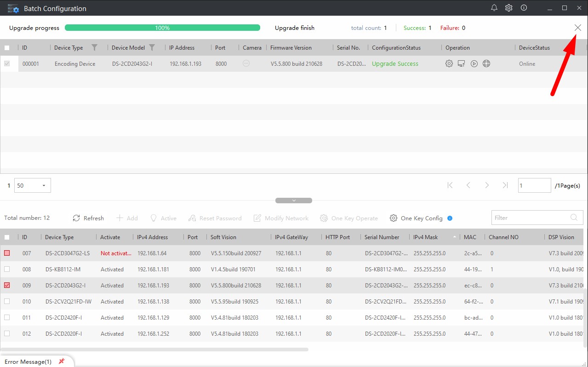Open live view play icon for device 000001

(474, 64)
